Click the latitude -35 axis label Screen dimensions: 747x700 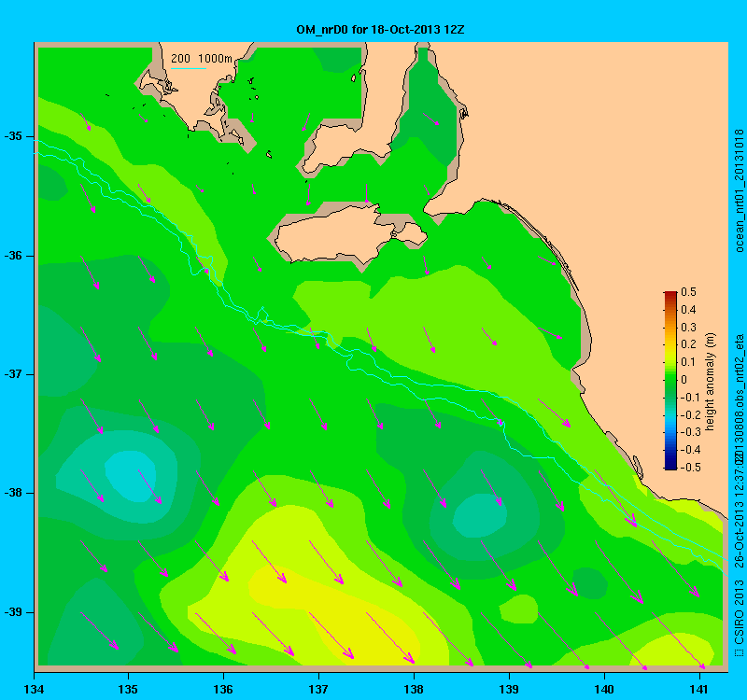13,136
